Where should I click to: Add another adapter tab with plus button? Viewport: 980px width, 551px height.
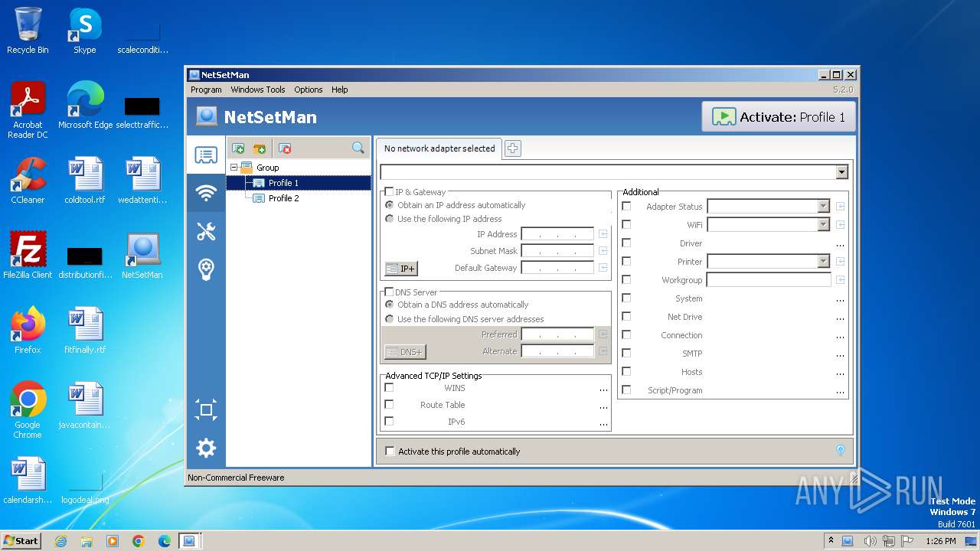pos(513,148)
